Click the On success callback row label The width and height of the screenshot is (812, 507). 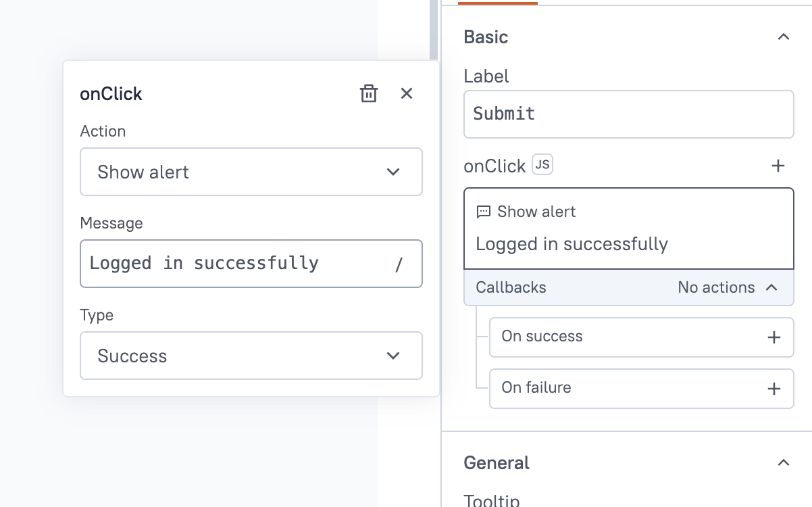(542, 337)
